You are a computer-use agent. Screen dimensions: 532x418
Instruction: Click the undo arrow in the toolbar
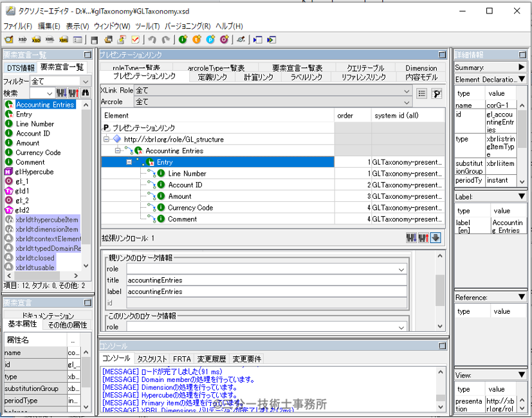152,40
